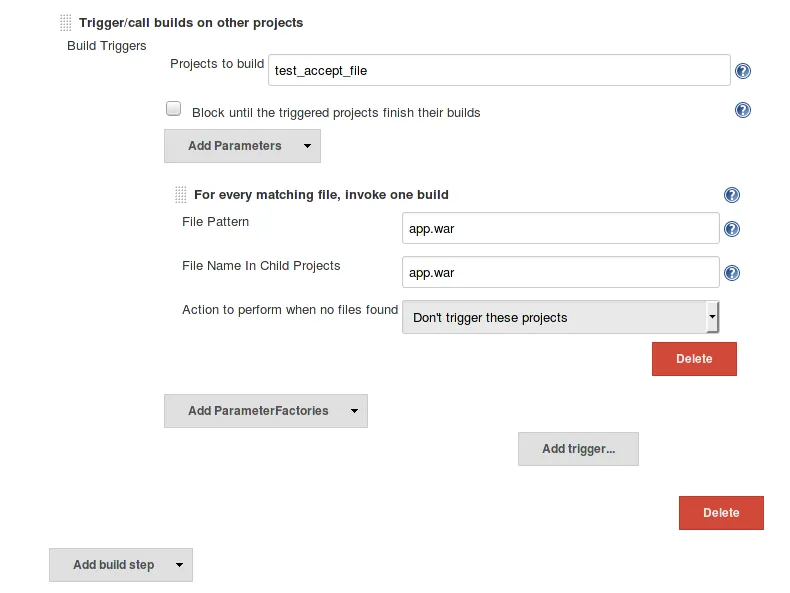
Task: Grab the matching file section drag handle
Action: pyautogui.click(x=181, y=195)
